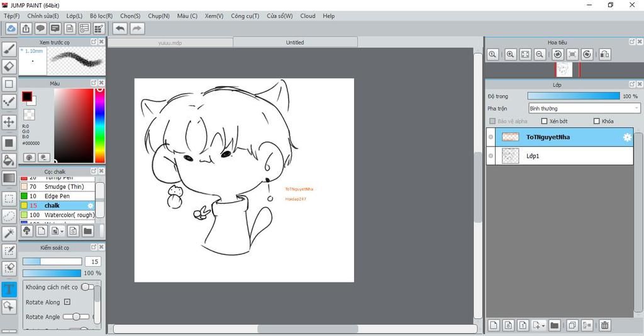Select the Dot pen tool
The width and height of the screenshot is (644, 336).
[x=9, y=101]
